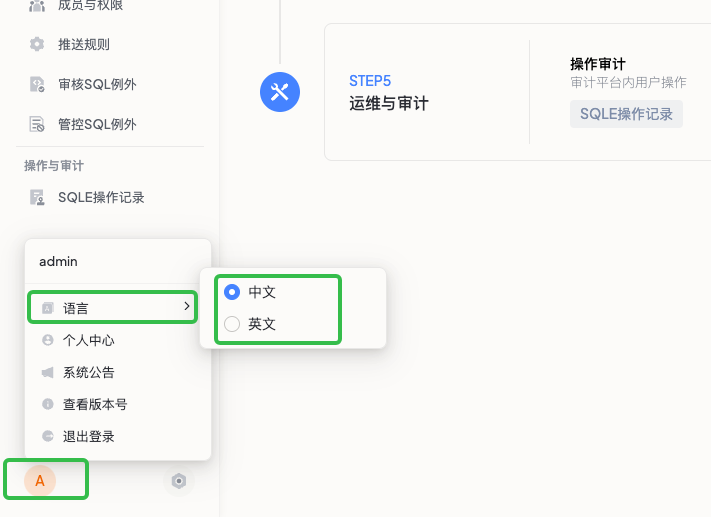Click the 审核SQL例外 sidebar icon
This screenshot has width=711, height=517.
pyautogui.click(x=37, y=84)
